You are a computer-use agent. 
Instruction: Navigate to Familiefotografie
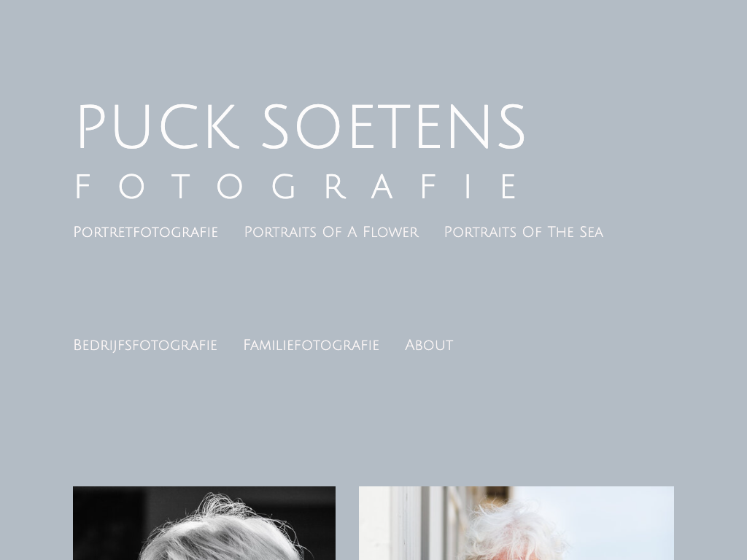311,345
